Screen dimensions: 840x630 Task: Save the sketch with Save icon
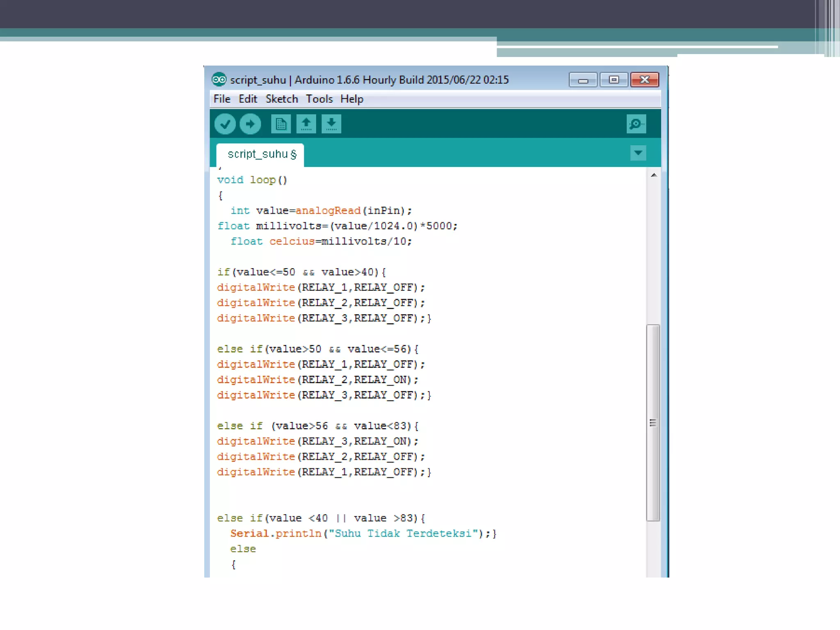click(x=331, y=124)
